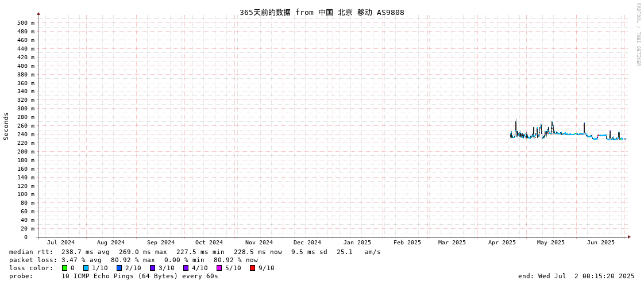Click the loss color legend label

31,268
